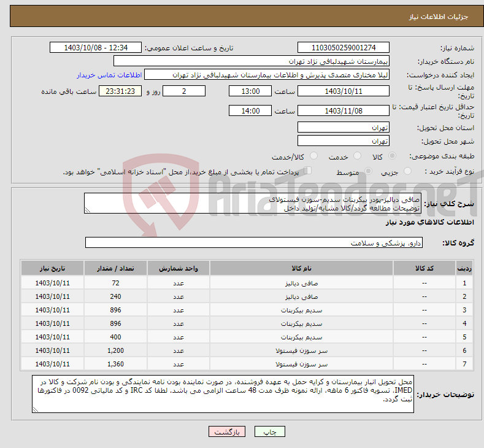
Task: Click the need number field 1103050259001274
Action: 344,47
